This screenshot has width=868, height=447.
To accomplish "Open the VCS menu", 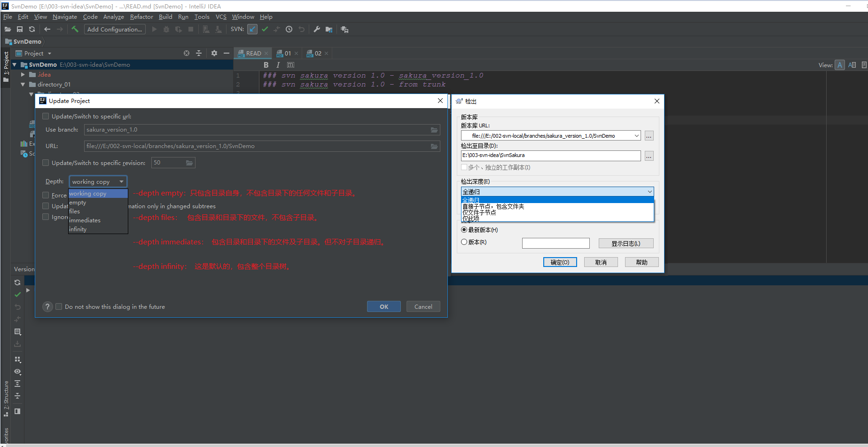I will click(x=220, y=16).
